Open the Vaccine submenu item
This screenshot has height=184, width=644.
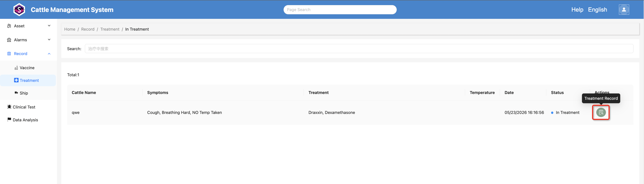tap(28, 68)
